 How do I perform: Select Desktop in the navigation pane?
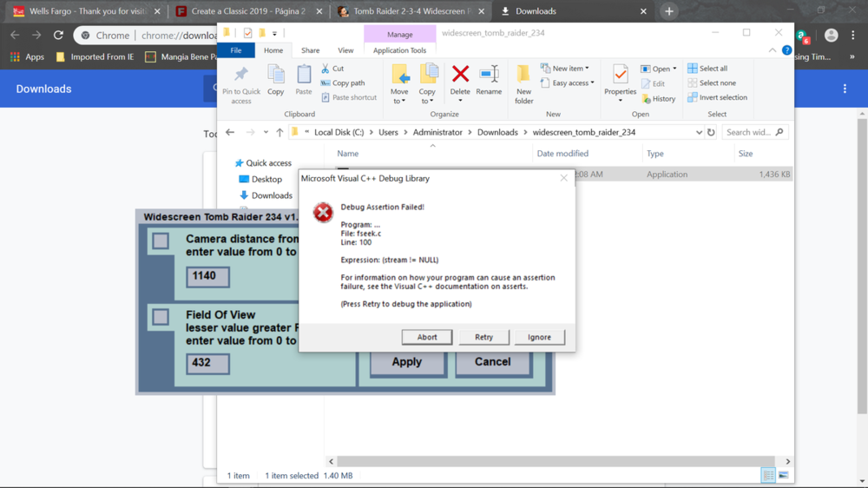[266, 180]
